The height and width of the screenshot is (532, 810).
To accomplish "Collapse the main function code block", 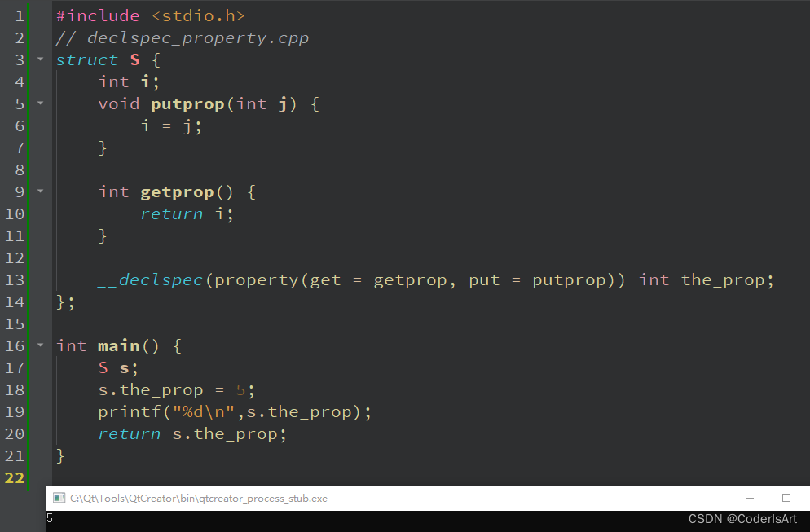I will click(x=39, y=345).
